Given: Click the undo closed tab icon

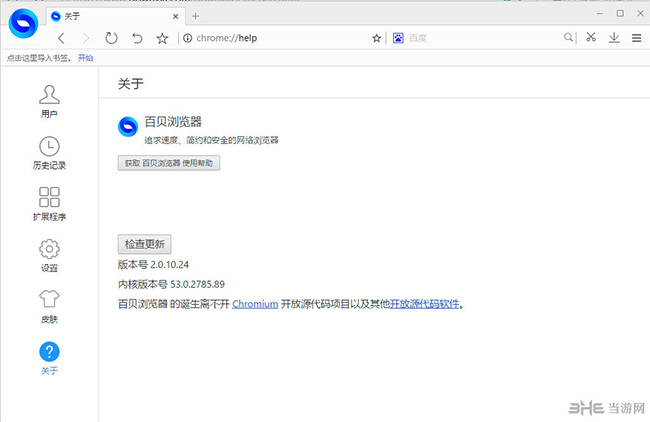Looking at the screenshot, I should pos(137,38).
